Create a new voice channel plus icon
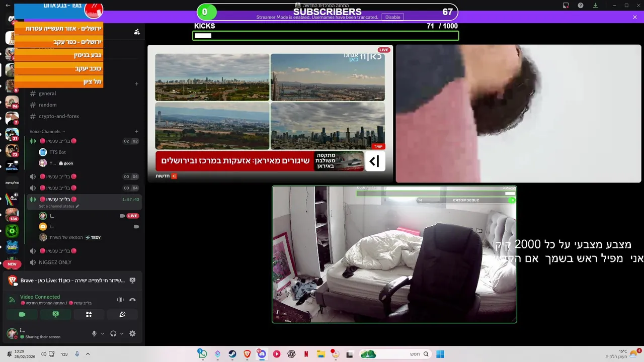The width and height of the screenshot is (644, 362). coord(136,131)
